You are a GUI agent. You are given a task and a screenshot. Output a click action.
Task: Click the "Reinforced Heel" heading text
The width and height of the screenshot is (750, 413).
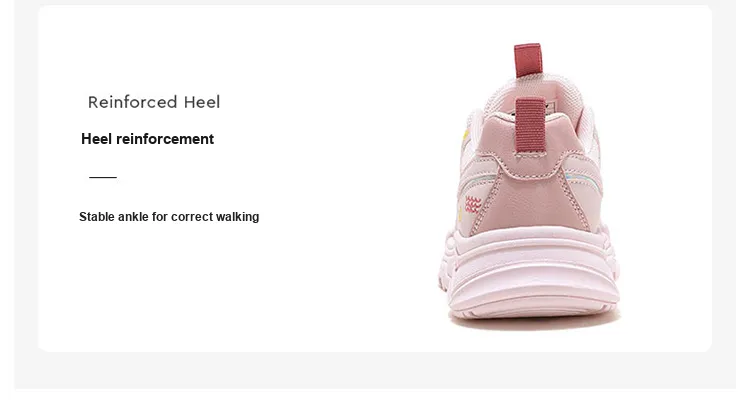154,102
